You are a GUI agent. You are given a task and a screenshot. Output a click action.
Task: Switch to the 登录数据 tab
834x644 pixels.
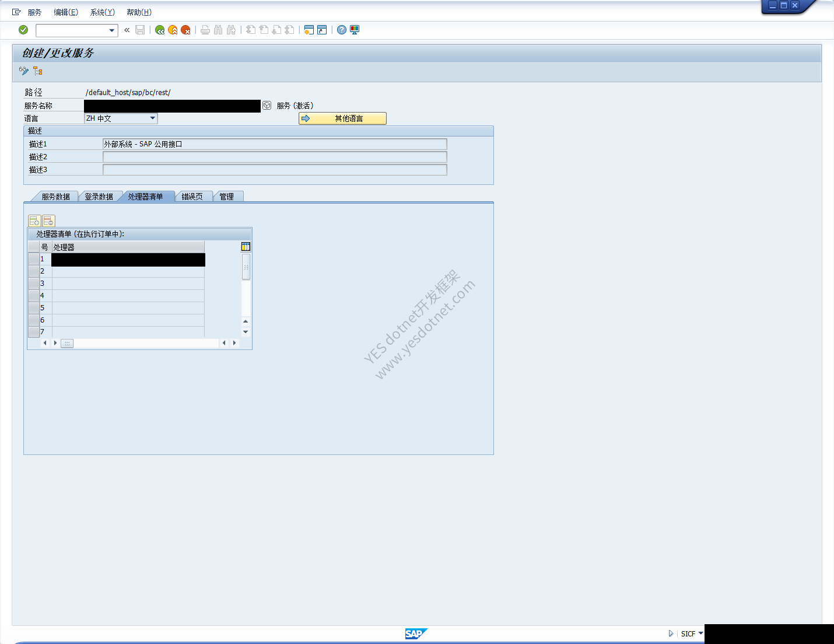pyautogui.click(x=99, y=197)
